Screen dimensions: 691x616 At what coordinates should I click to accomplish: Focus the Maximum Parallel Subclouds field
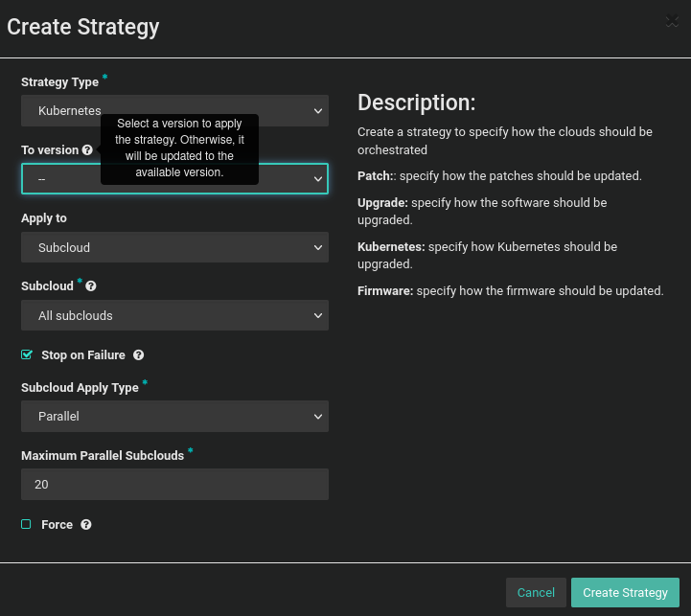pos(174,485)
